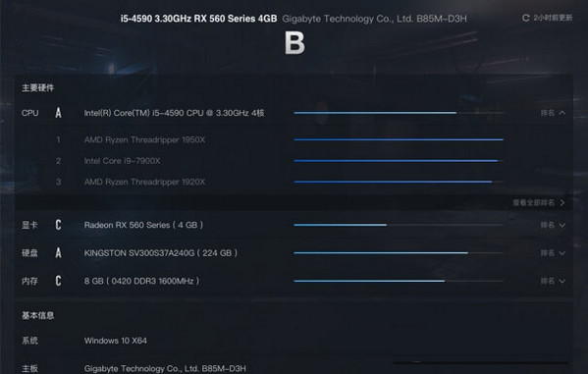Click the CPU grade A icon

pyautogui.click(x=58, y=113)
